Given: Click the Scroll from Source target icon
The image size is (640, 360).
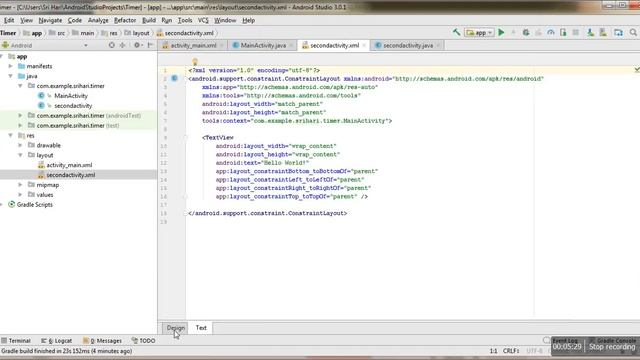Looking at the screenshot, I should 111,45.
